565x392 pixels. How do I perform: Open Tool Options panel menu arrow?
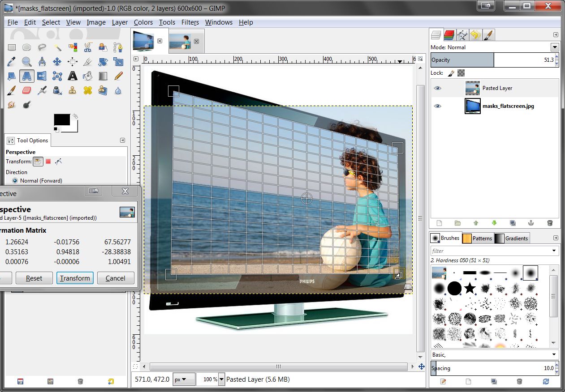[x=122, y=141]
